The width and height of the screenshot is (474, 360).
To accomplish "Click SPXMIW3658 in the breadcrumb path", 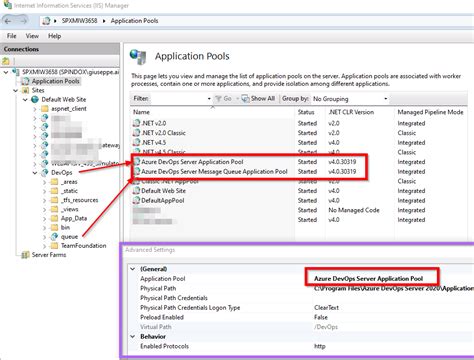I will [x=79, y=21].
